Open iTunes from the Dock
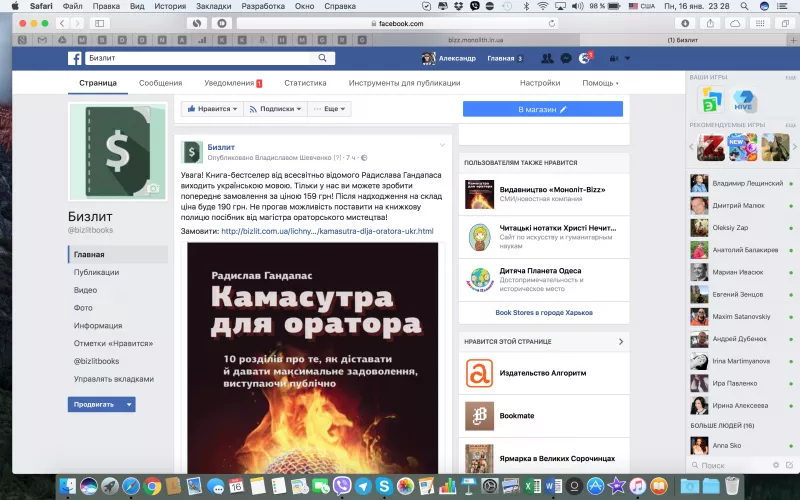This screenshot has height=500, width=800. (638, 486)
